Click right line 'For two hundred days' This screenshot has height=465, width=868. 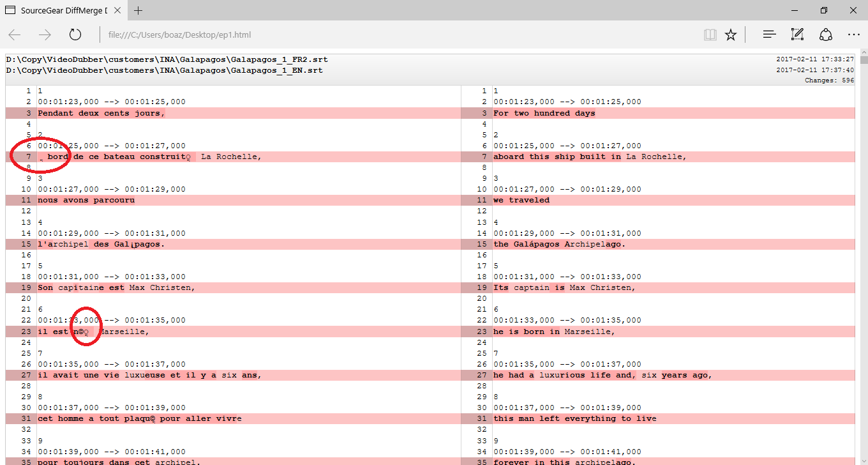pos(544,113)
